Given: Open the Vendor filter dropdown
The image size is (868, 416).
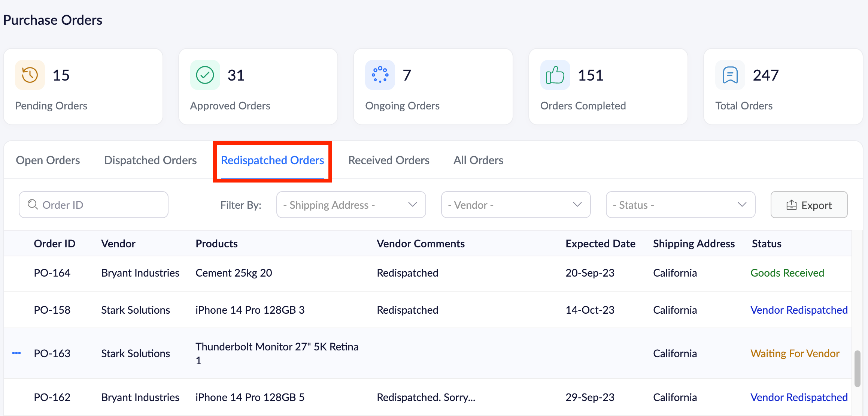Looking at the screenshot, I should click(x=516, y=205).
